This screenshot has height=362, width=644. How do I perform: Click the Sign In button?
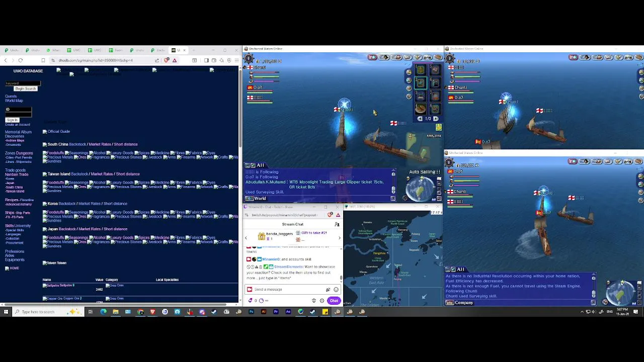[x=12, y=120]
